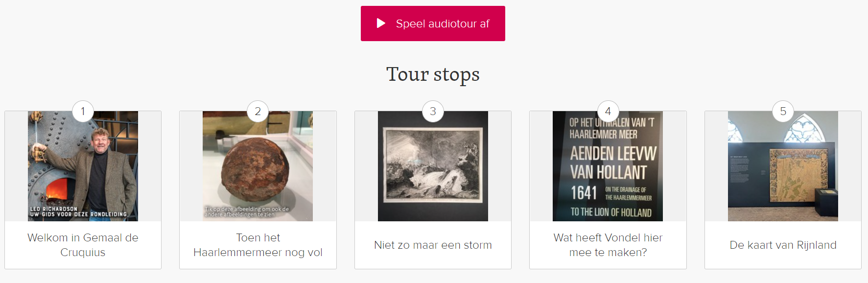
Task: Open 'Wat heeft Vondel hier mee te maken?'
Action: (x=608, y=245)
